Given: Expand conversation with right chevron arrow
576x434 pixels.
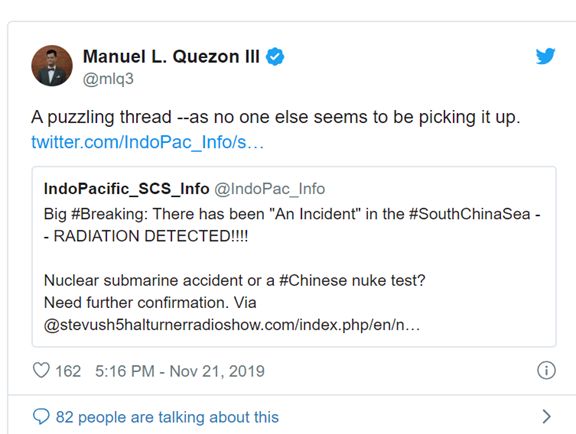Looking at the screenshot, I should pyautogui.click(x=547, y=417).
